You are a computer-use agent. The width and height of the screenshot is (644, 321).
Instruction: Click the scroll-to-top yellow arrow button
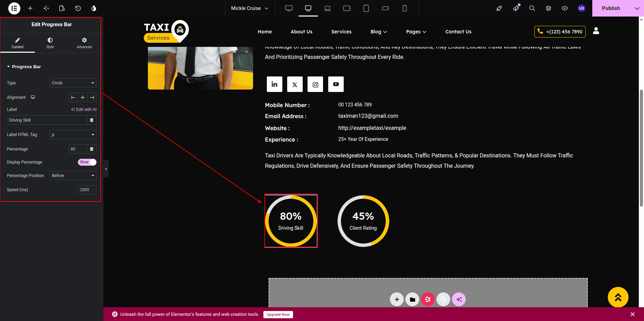[618, 297]
